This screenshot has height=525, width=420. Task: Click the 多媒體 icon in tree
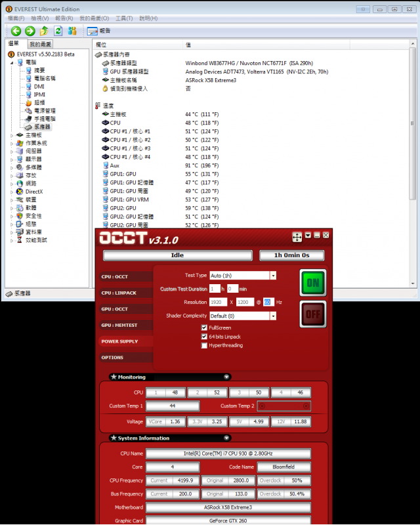coord(20,167)
